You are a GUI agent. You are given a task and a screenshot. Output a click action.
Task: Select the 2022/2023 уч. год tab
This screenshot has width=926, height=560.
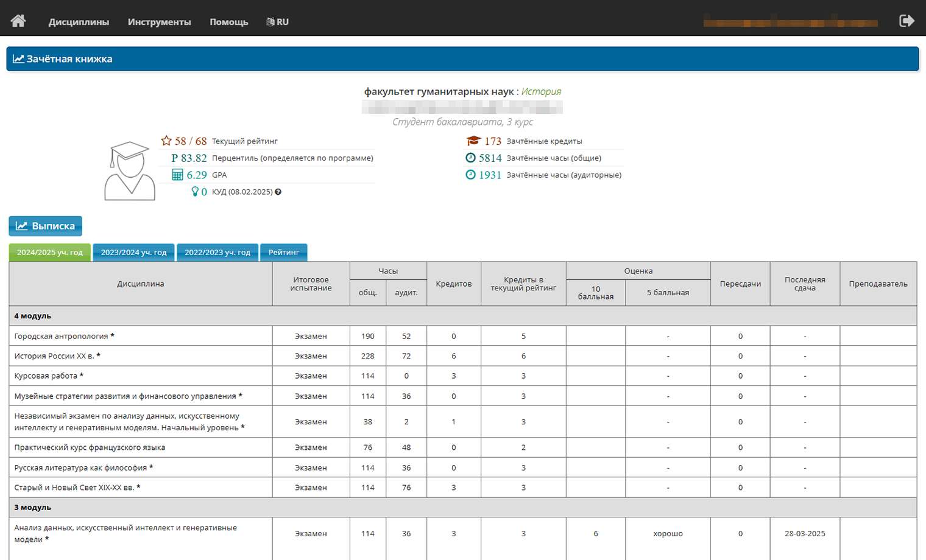tap(217, 253)
